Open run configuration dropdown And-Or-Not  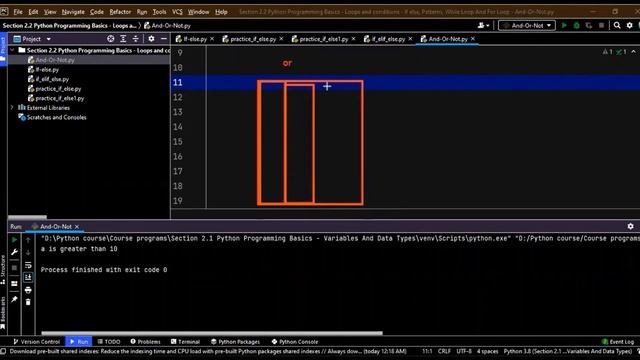coord(527,25)
